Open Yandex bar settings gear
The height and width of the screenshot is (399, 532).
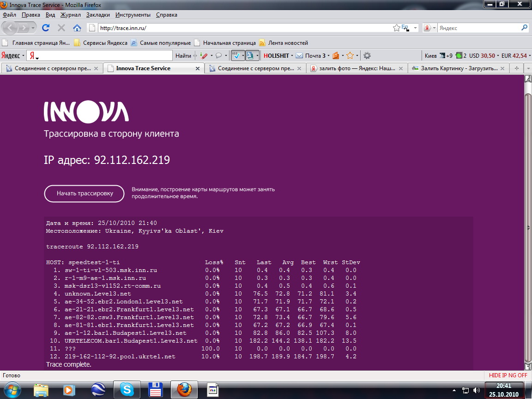(x=367, y=55)
